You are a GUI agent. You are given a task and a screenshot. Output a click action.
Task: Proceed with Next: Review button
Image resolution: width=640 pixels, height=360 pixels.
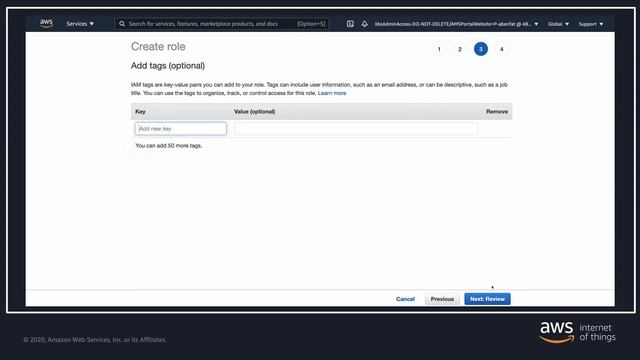[x=487, y=299]
